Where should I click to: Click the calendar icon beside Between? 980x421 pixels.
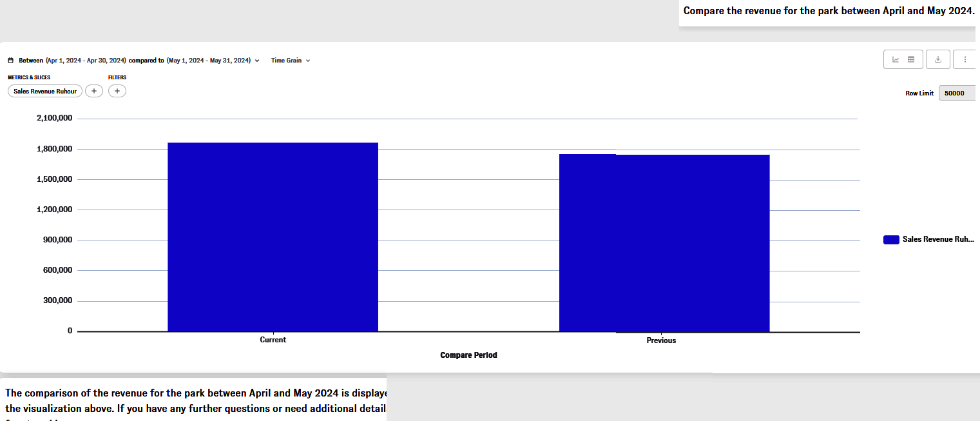pyautogui.click(x=11, y=61)
